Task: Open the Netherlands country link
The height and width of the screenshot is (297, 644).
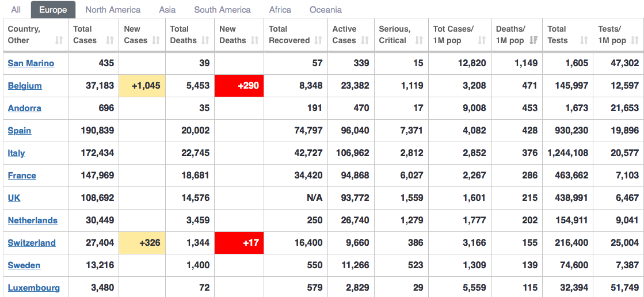Action: [x=32, y=220]
